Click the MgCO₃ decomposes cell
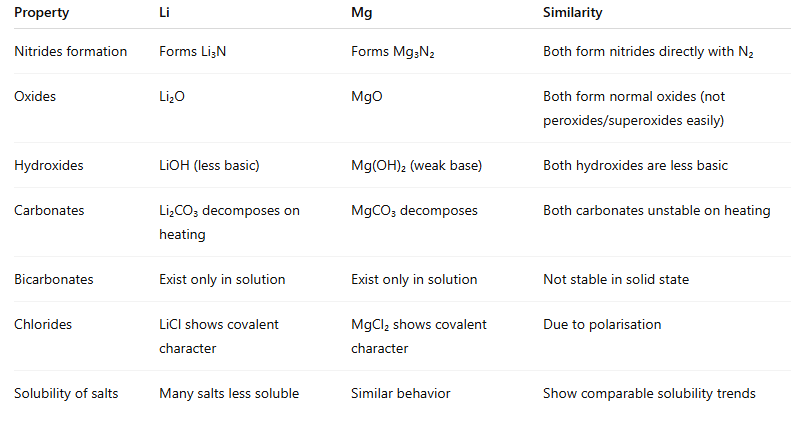 [414, 211]
